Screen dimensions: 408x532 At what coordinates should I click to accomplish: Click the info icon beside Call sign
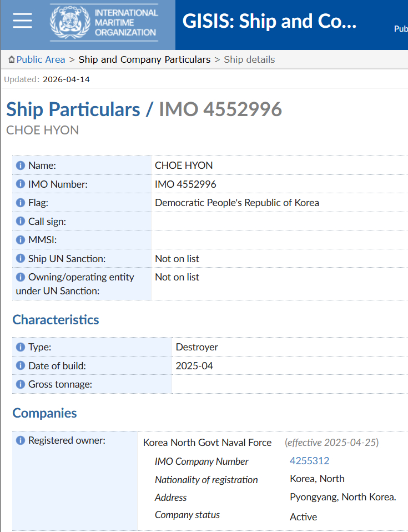click(21, 222)
